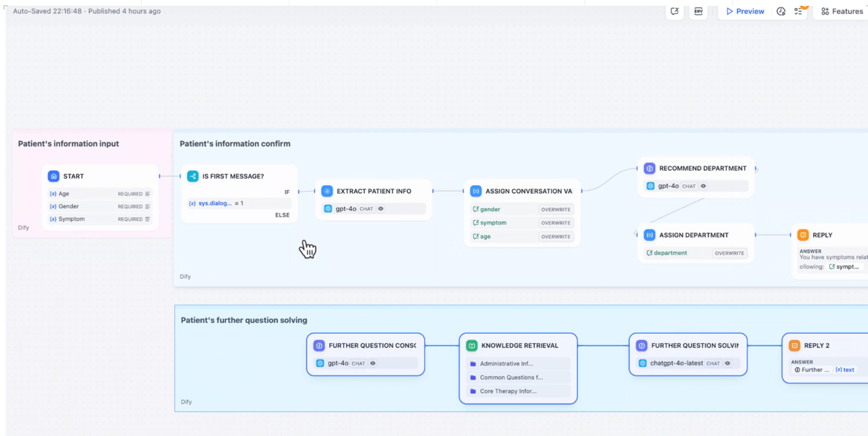Toggle vision eye on RECOMMEND DEPARTMENT model
This screenshot has width=868, height=436.
pos(703,186)
